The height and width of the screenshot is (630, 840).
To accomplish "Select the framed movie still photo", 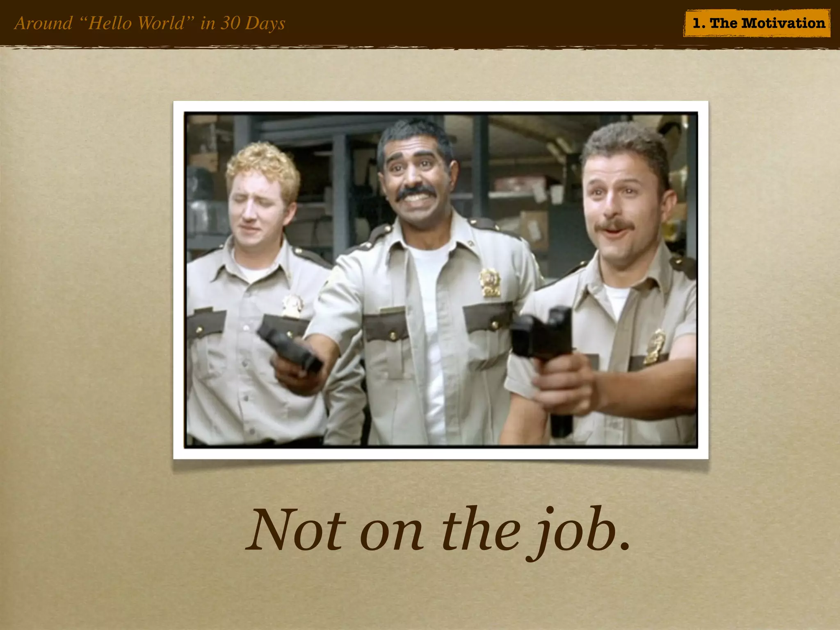I will 441,280.
